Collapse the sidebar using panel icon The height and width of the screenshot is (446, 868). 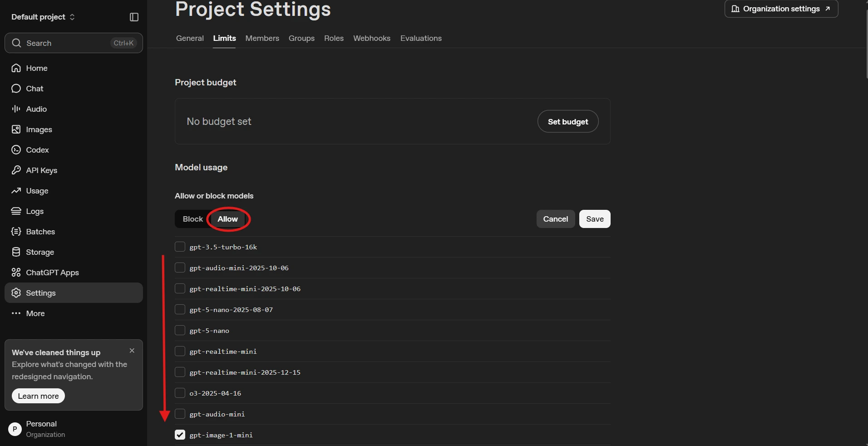[x=134, y=17]
